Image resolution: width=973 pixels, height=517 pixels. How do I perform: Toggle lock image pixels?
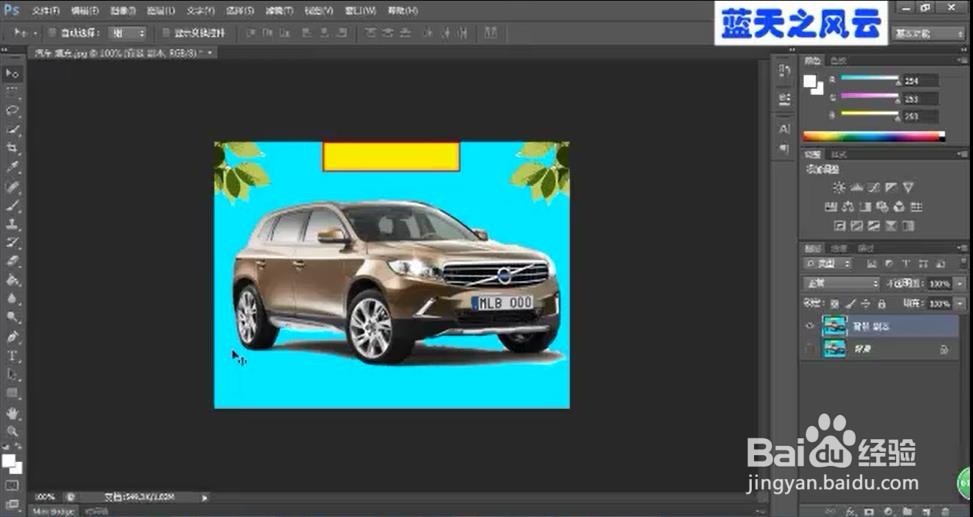(x=851, y=303)
